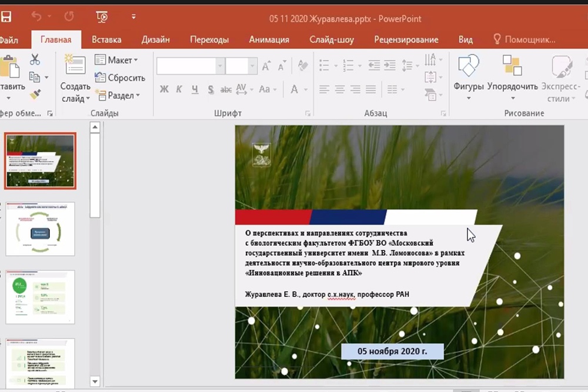Click the Cut scissors icon
Screen dimensions: 588x392
[35, 59]
